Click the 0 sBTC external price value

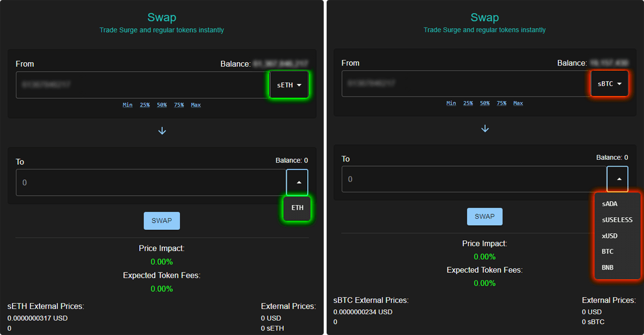(593, 322)
